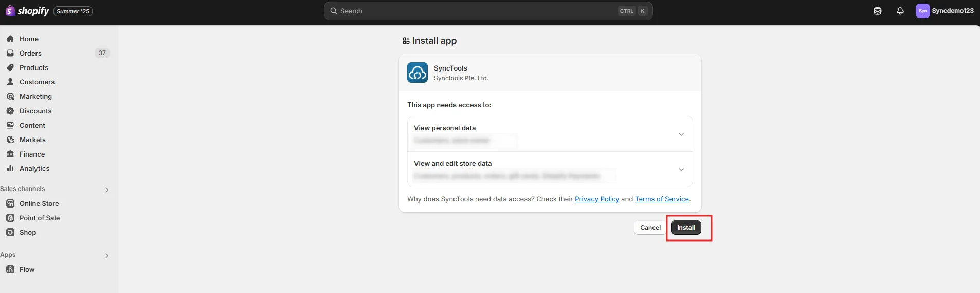Viewport: 980px width, 293px height.
Task: Click the Syncdemo123 account avatar
Action: pos(922,11)
